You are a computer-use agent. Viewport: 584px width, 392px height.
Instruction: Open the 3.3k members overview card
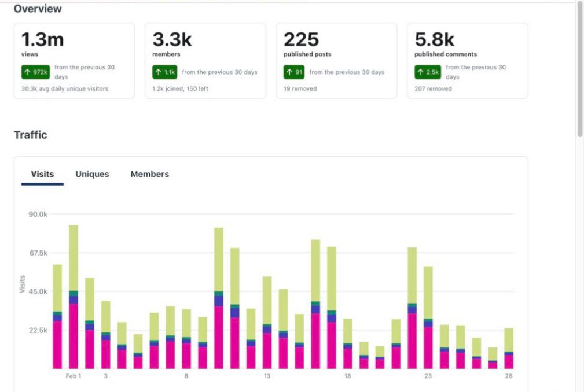[205, 60]
